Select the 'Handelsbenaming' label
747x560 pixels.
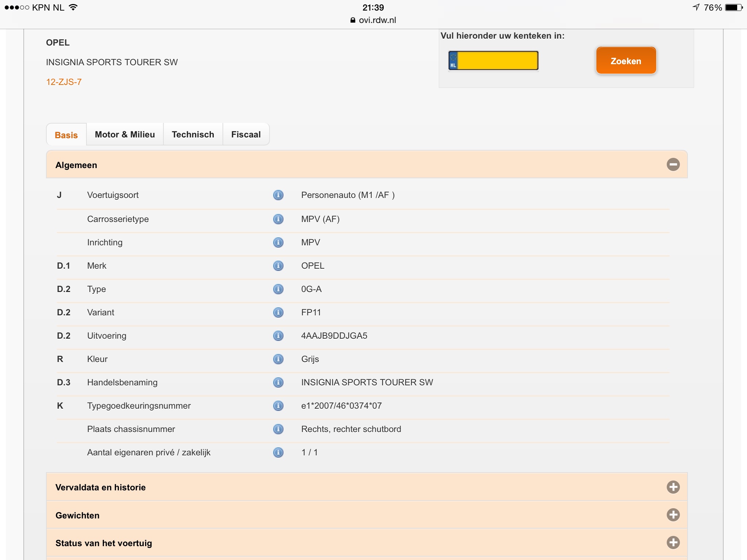(x=122, y=382)
